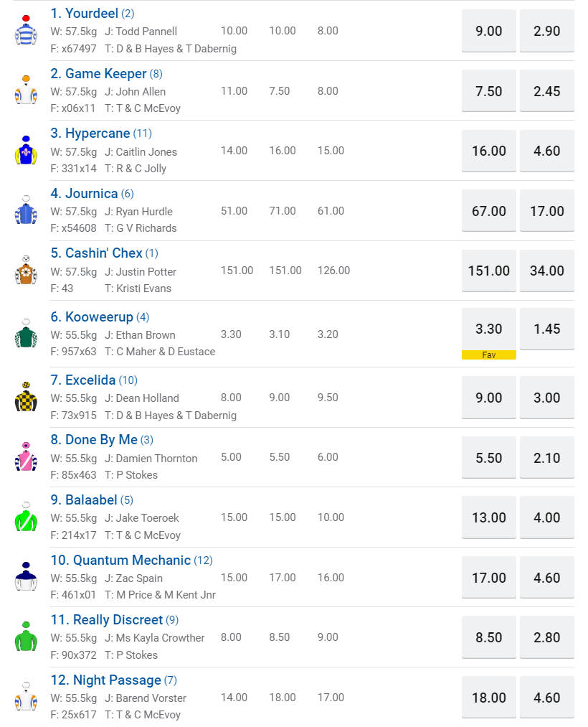Click Balaabel's bright green sash silk icon
588x727 pixels.
[x=26, y=517]
